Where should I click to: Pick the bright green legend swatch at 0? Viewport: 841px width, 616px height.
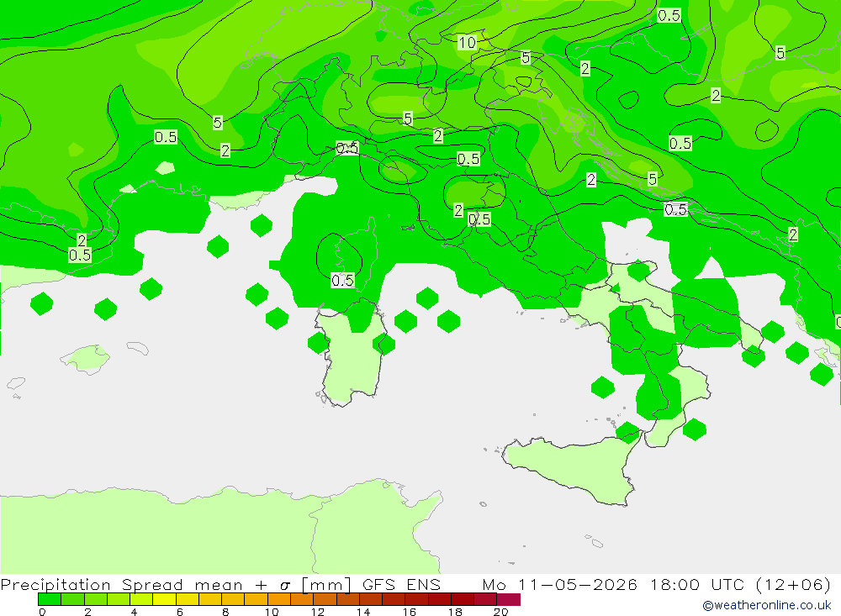tap(50, 599)
